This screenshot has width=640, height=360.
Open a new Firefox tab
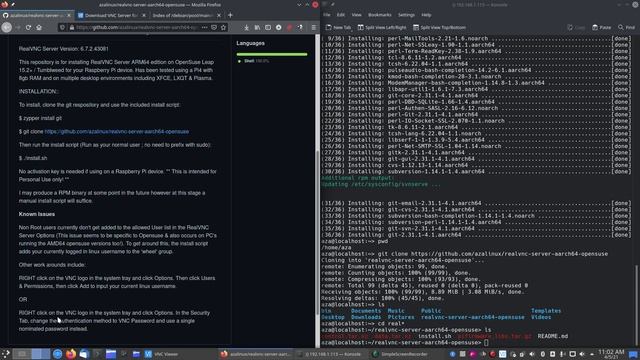pyautogui.click(x=230, y=16)
